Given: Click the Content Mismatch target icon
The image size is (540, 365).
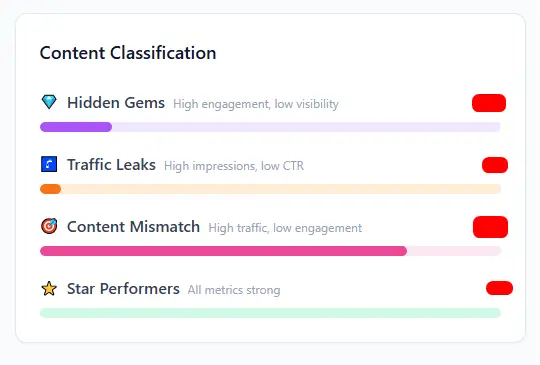Looking at the screenshot, I should click(x=49, y=226).
